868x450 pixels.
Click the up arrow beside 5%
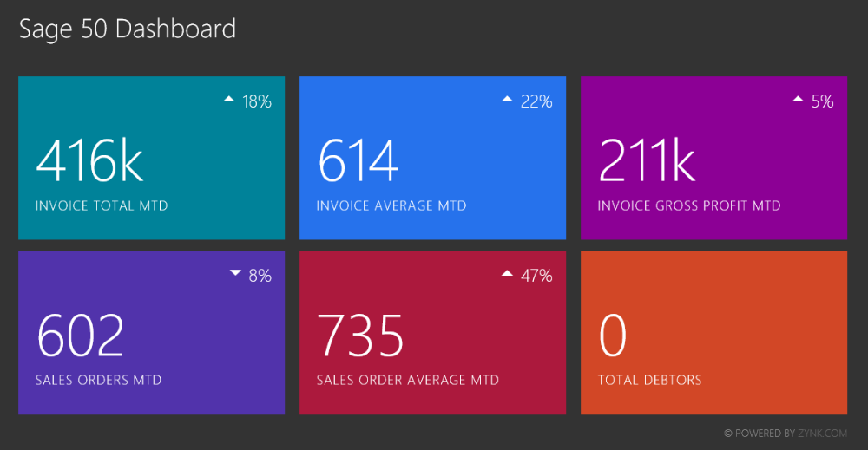798,99
